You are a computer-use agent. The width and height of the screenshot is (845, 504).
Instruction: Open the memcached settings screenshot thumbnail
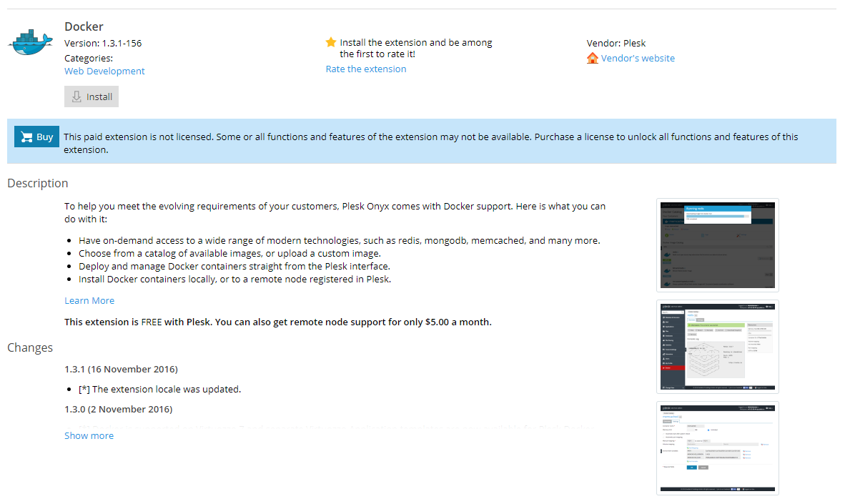tap(717, 448)
